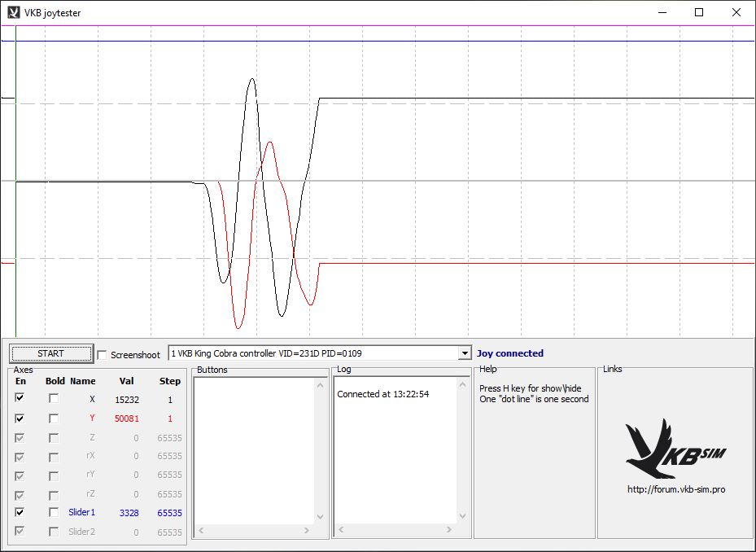Click the START button
Screen dimensions: 756x552
click(x=50, y=353)
